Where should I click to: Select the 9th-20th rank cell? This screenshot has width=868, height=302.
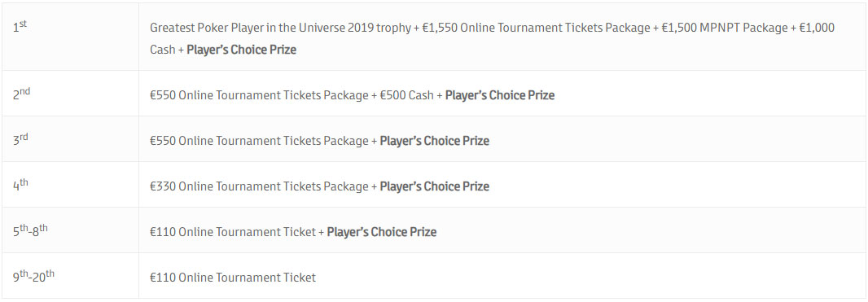[x=70, y=276]
